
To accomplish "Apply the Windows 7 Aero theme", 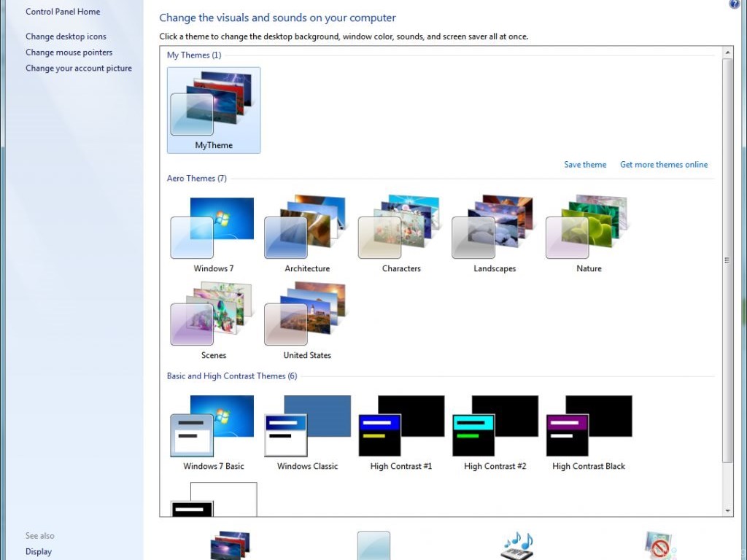I will (x=214, y=234).
